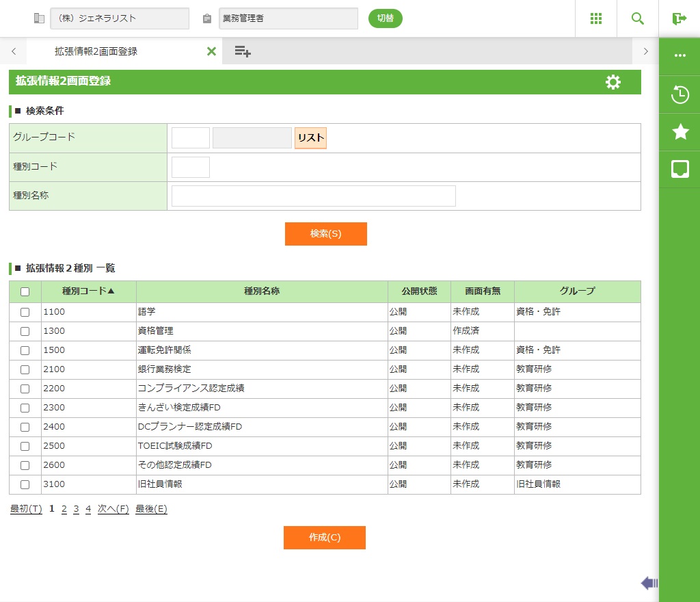Screen dimensions: 700x602
Task: Open the apps grid menu icon
Action: click(x=595, y=18)
